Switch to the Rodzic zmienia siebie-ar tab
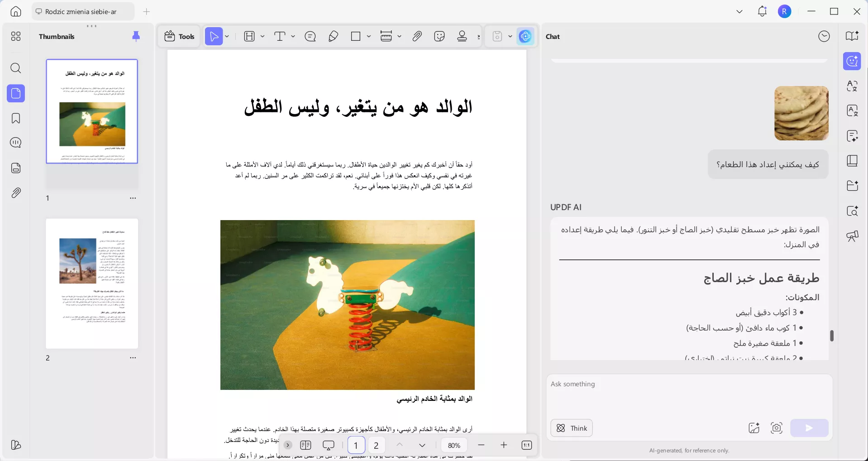This screenshot has height=461, width=868. [81, 11]
